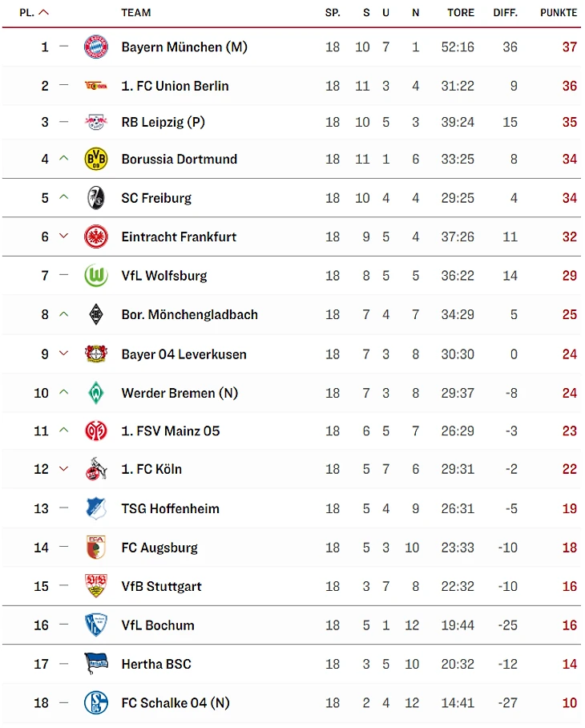The height and width of the screenshot is (728, 585).
Task: Open the 1. FC Union Berlin team link
Action: [175, 86]
